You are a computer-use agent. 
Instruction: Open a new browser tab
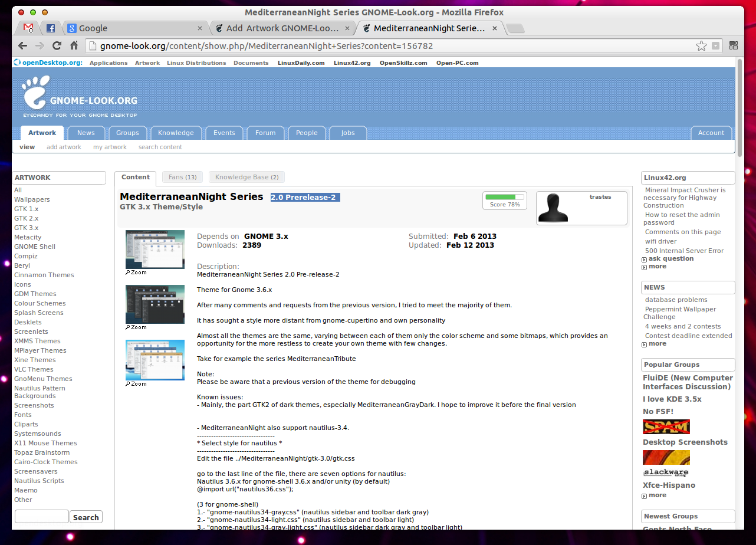click(515, 28)
